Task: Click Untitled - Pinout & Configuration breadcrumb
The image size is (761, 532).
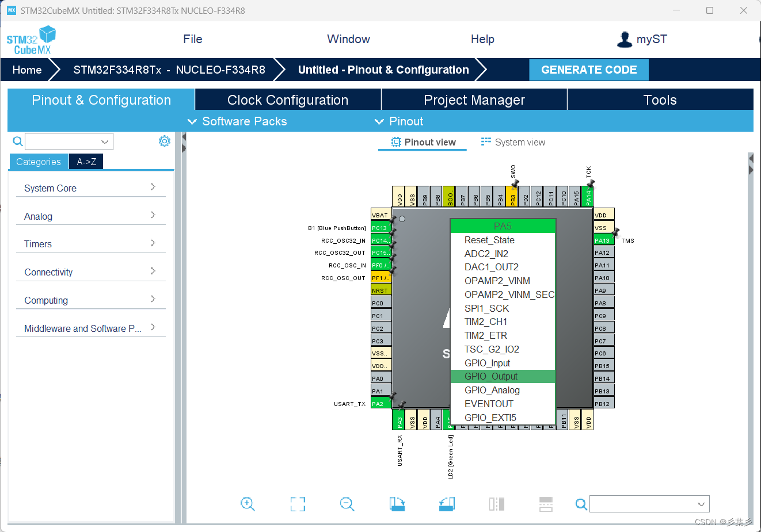Action: coord(383,70)
